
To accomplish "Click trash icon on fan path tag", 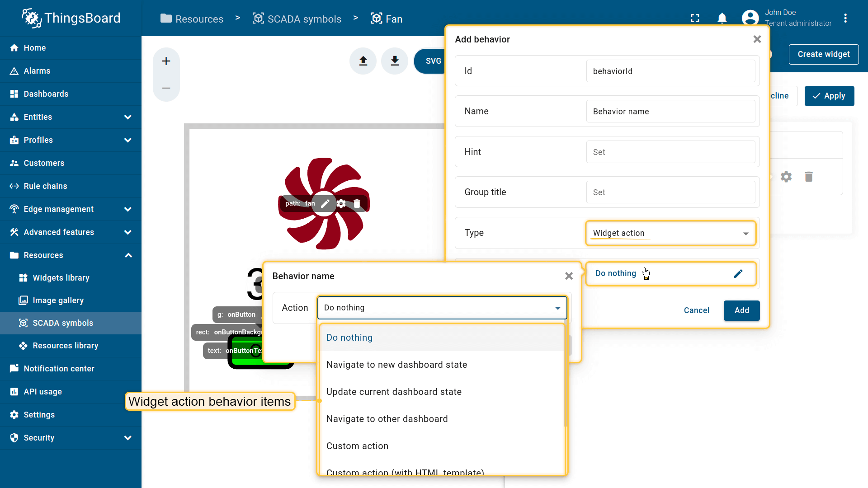I will click(357, 204).
